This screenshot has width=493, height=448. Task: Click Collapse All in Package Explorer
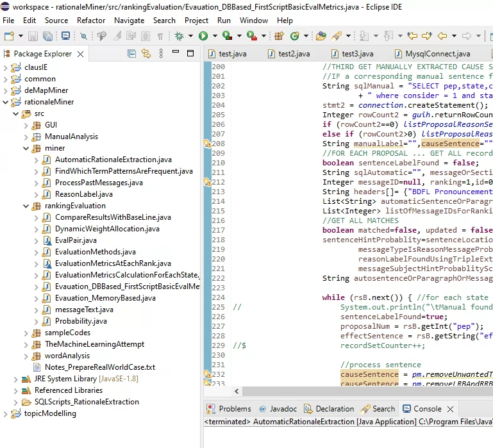point(131,54)
